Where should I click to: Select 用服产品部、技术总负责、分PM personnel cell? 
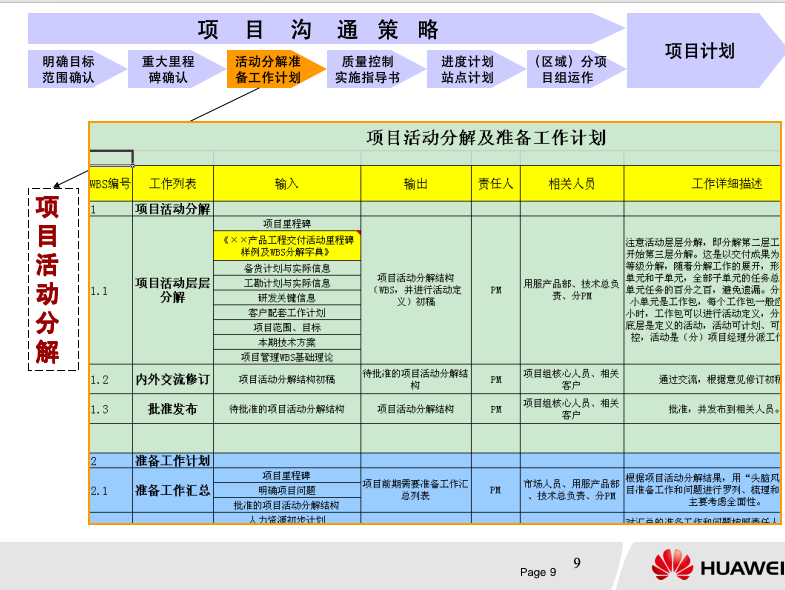coord(572,290)
